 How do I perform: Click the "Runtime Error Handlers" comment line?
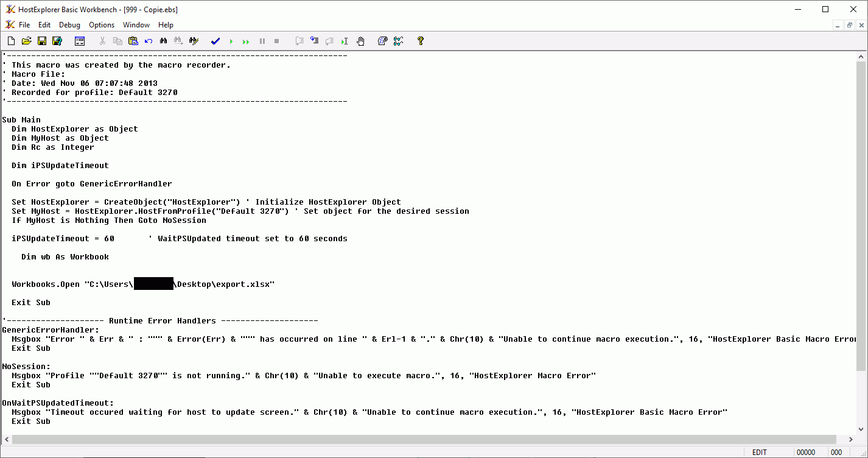[160, 321]
